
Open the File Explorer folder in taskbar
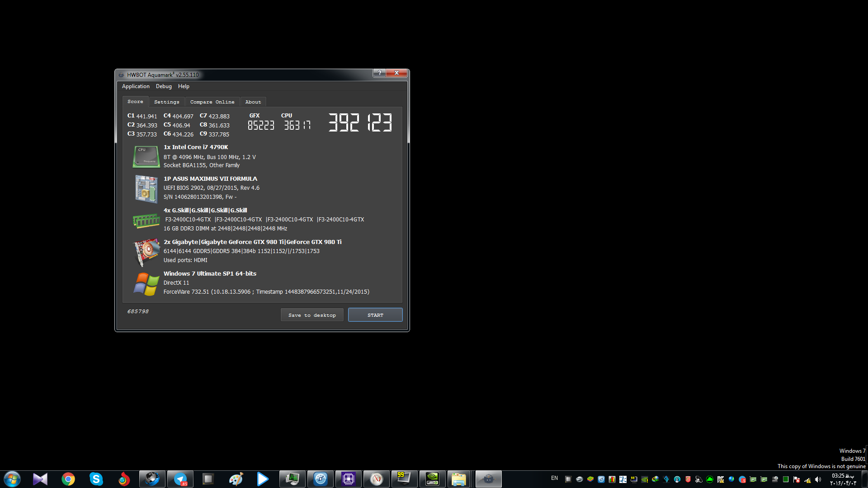(459, 479)
